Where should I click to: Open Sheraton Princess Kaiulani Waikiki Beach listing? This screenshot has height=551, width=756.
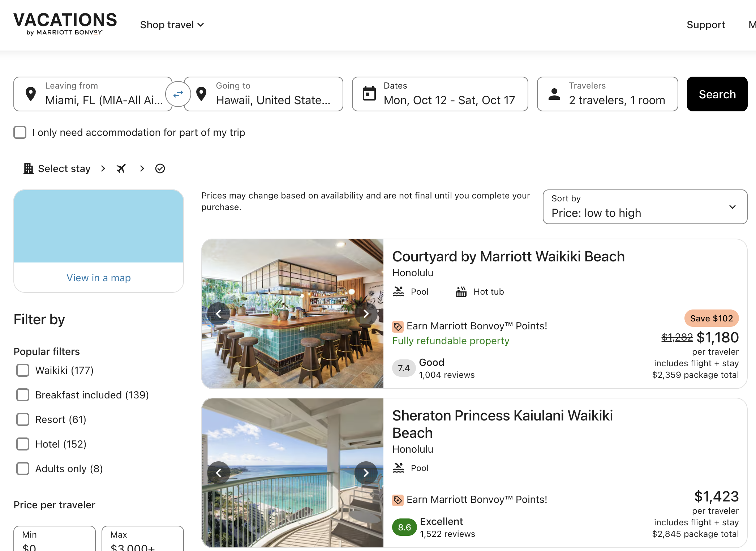(502, 424)
